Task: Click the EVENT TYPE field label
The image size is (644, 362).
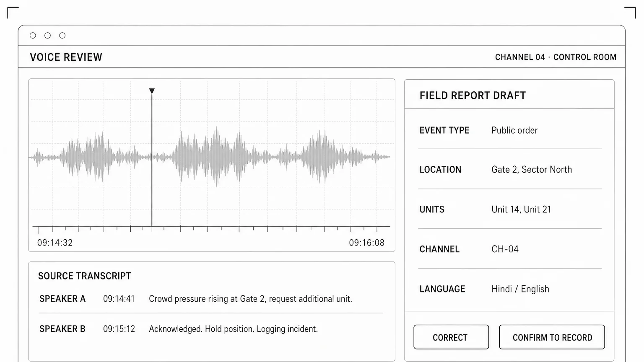Action: tap(444, 130)
